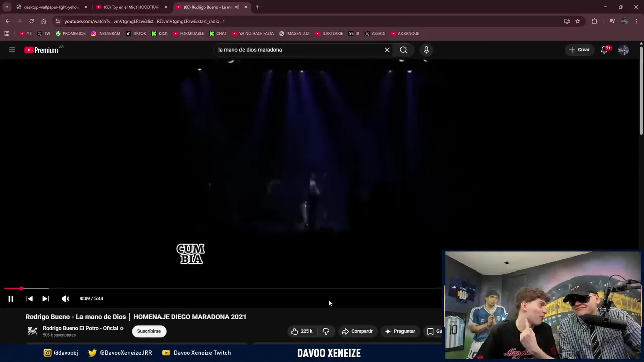
Task: Open the INSTAGRAM bookmark
Action: pyautogui.click(x=105, y=34)
